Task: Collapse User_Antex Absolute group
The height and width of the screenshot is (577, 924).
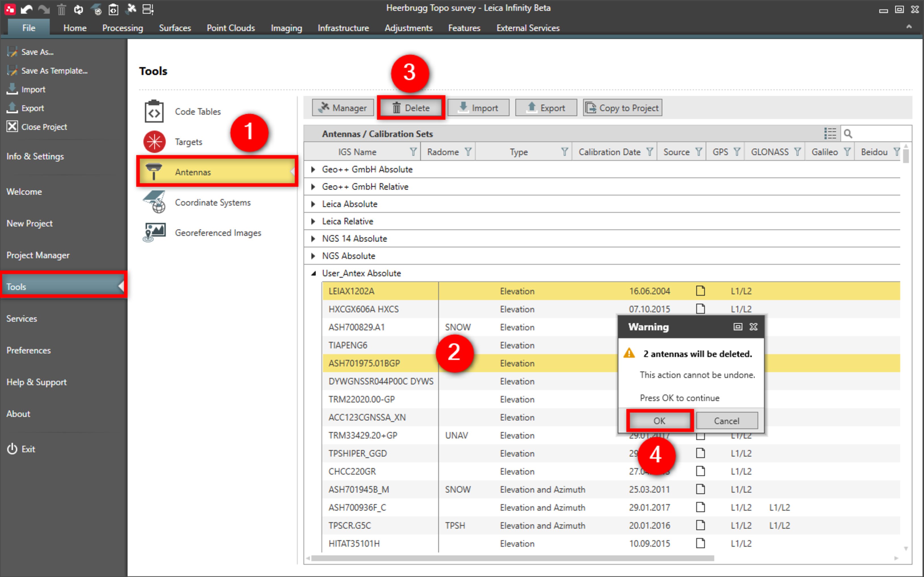Action: point(313,273)
